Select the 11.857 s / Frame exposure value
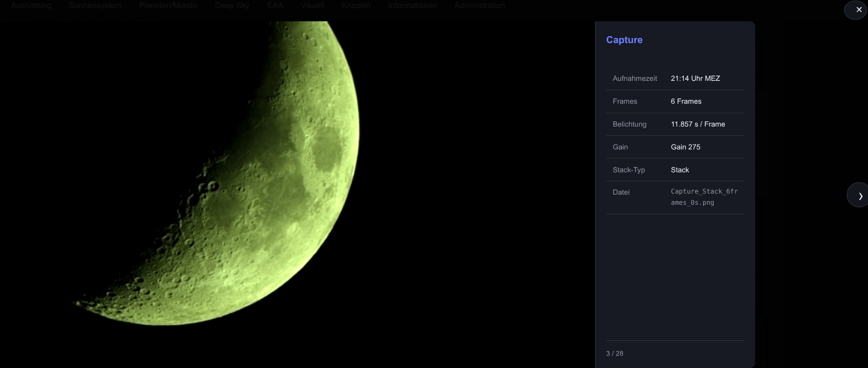The width and height of the screenshot is (868, 368). 698,124
